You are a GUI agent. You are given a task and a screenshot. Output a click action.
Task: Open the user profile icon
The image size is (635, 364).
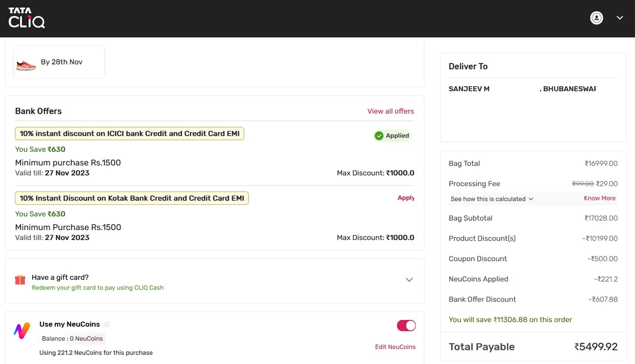click(x=596, y=18)
